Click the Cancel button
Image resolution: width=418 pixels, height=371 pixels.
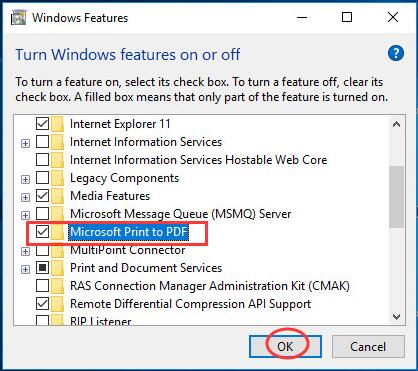(368, 347)
